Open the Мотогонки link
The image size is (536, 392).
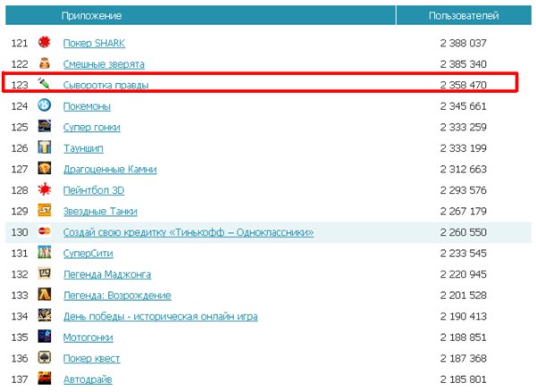[x=88, y=338]
